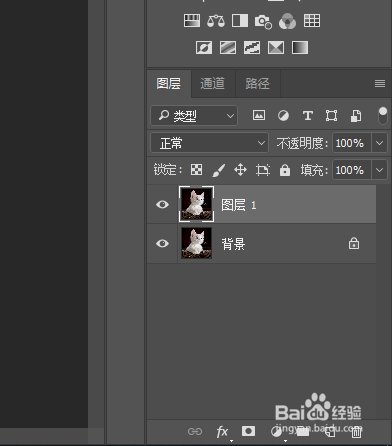The image size is (392, 446).
Task: Lock layer position (move arrows icon)
Action: tap(240, 170)
